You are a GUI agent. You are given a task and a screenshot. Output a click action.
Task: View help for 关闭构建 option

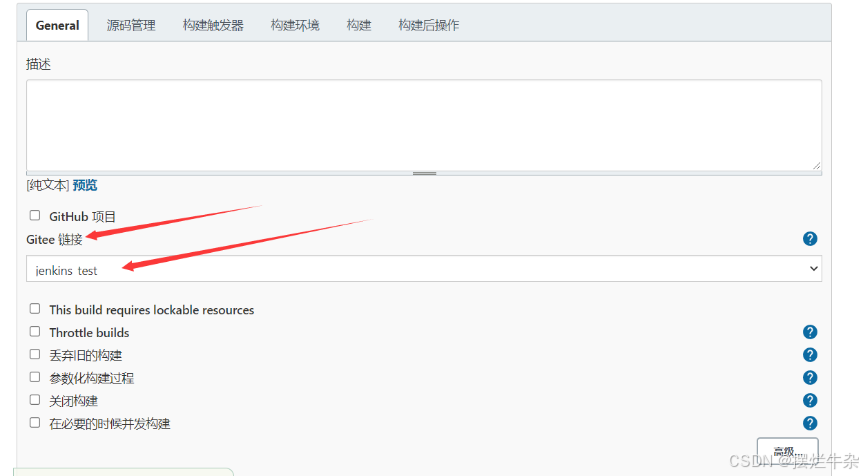click(810, 400)
